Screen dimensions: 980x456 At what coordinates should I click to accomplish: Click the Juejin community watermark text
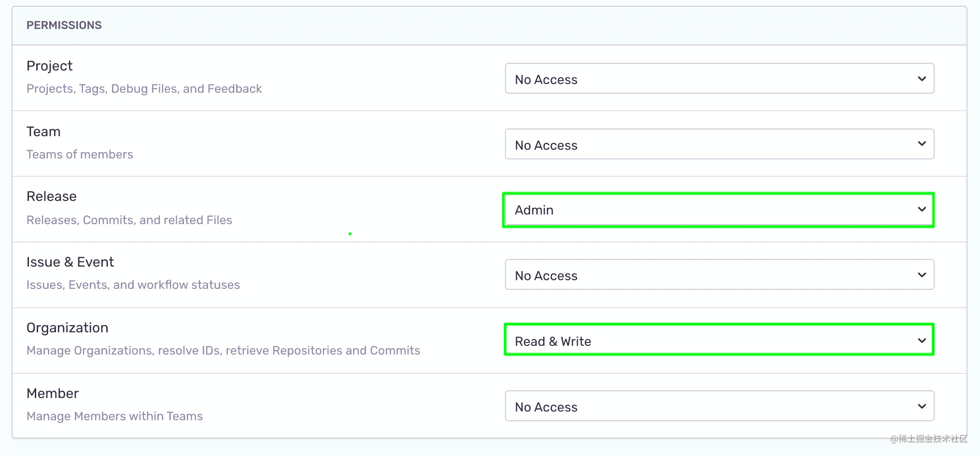point(928,439)
